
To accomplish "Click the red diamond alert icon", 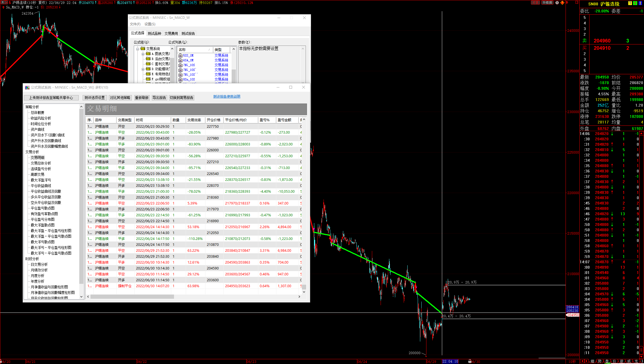I will [x=562, y=3].
